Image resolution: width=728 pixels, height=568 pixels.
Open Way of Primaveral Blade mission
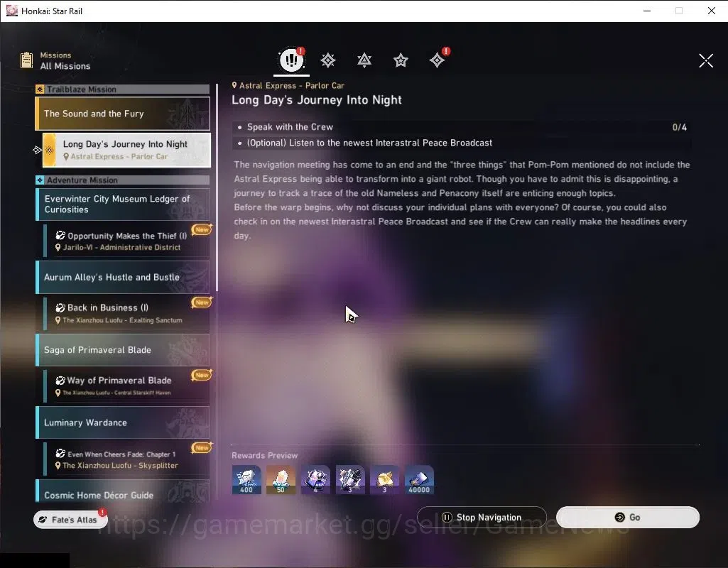coord(126,386)
